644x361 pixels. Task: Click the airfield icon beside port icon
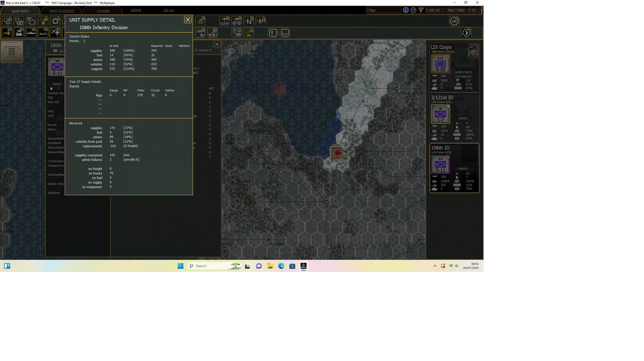pyautogui.click(x=413, y=10)
